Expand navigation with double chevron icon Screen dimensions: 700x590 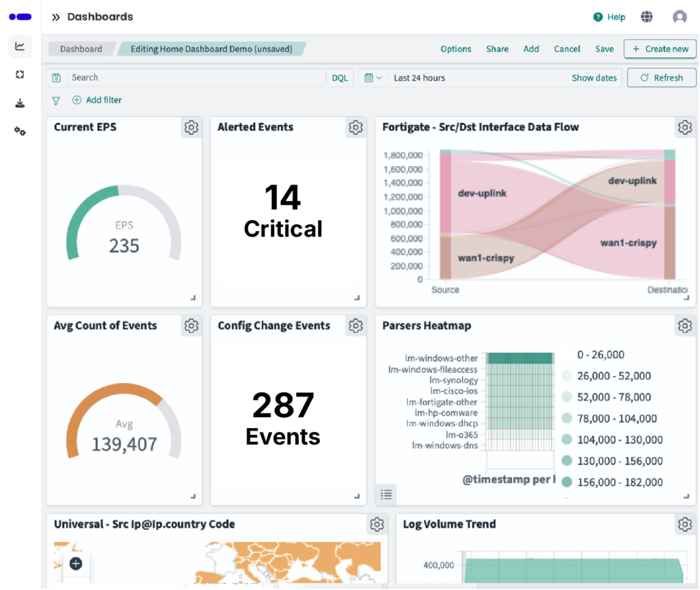coord(55,17)
